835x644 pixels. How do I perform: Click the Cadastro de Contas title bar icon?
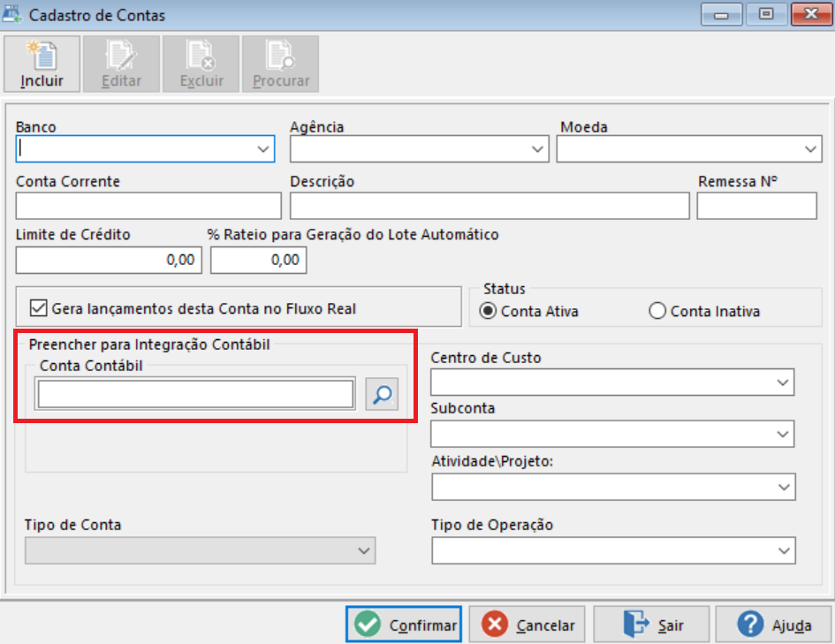tap(12, 14)
